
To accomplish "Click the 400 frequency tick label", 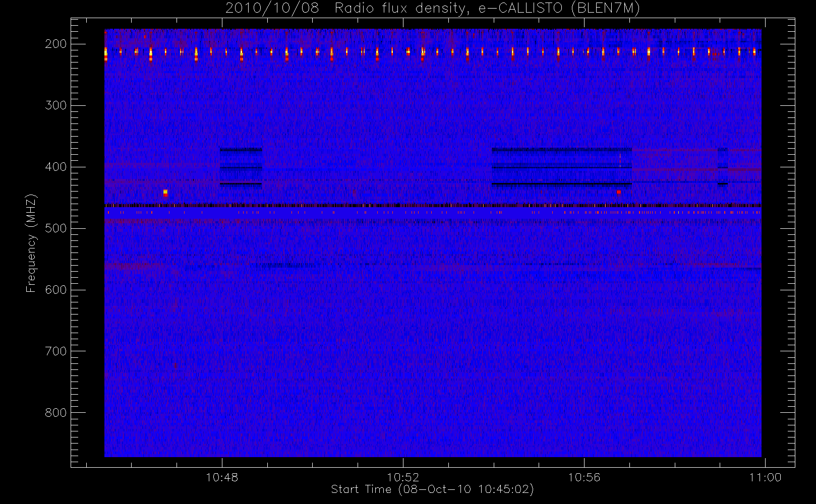I will click(x=56, y=167).
